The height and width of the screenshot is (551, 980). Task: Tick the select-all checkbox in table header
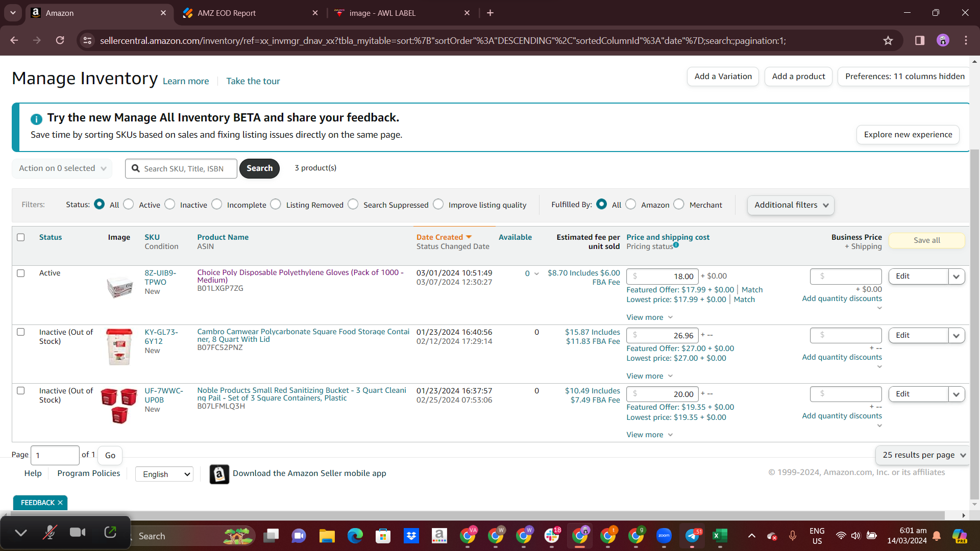[x=21, y=237]
